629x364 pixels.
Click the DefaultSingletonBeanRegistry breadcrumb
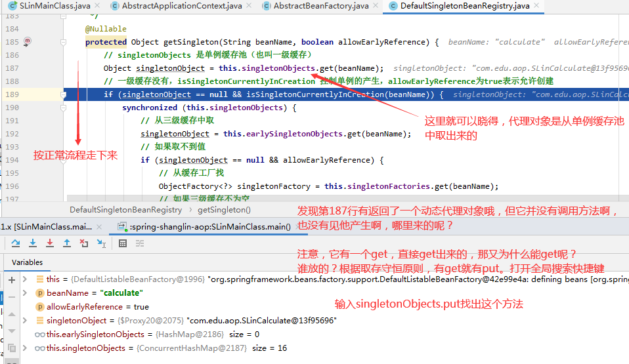125,210
